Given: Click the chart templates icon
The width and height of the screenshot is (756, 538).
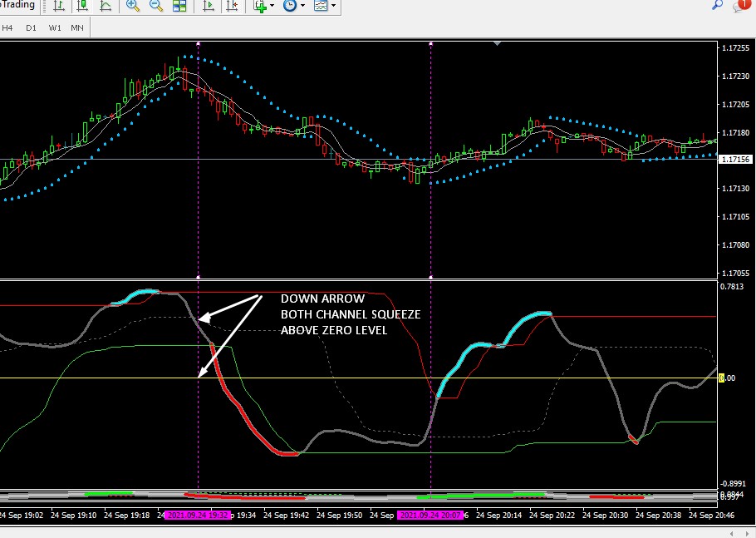Looking at the screenshot, I should pos(321,6).
